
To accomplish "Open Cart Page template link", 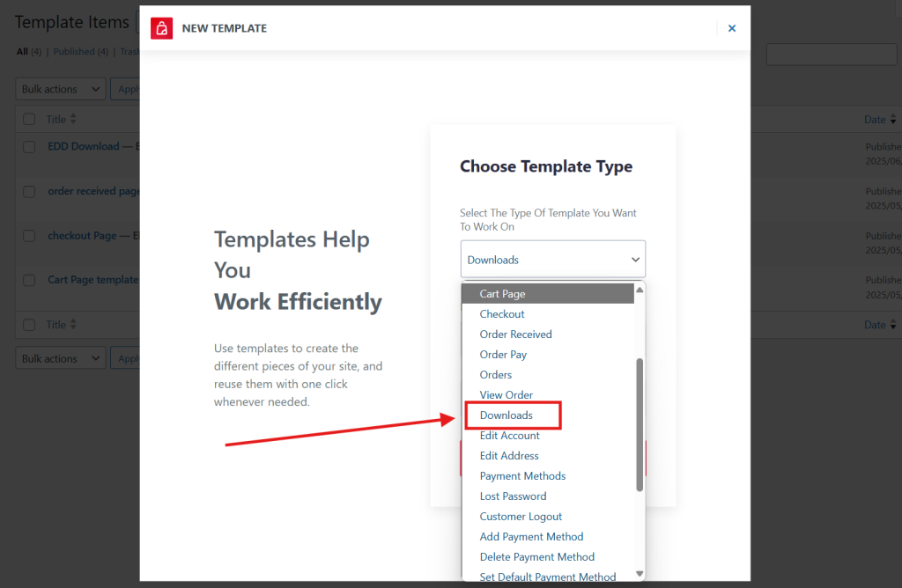I will 93,279.
